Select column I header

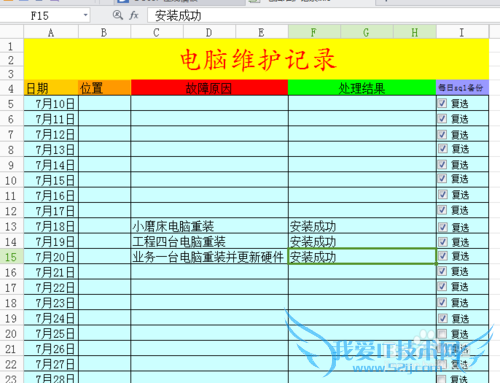tap(462, 32)
